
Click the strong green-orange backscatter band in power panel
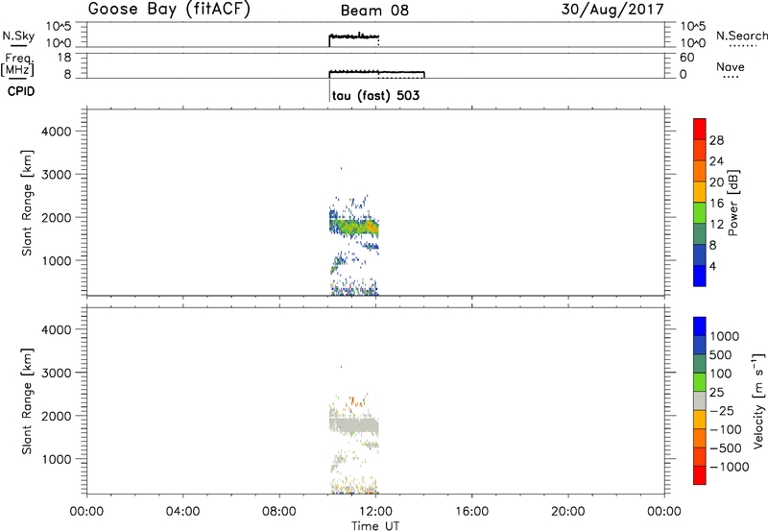[x=354, y=227]
